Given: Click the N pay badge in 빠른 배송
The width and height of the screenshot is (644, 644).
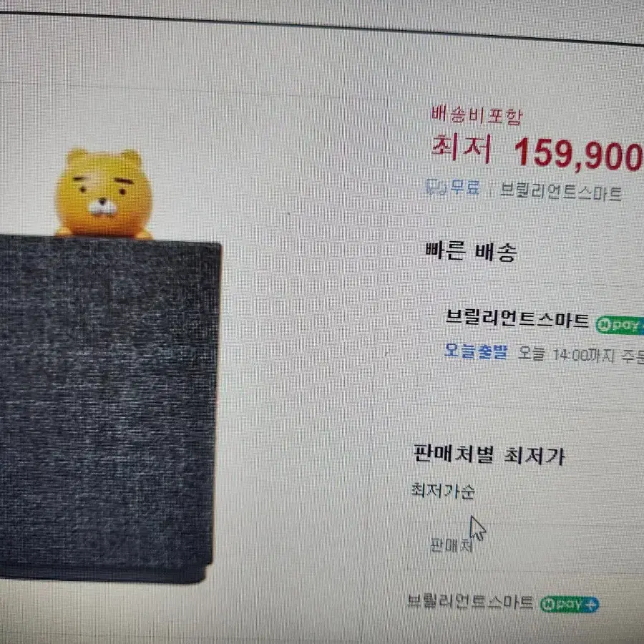Looking at the screenshot, I should coord(620,324).
